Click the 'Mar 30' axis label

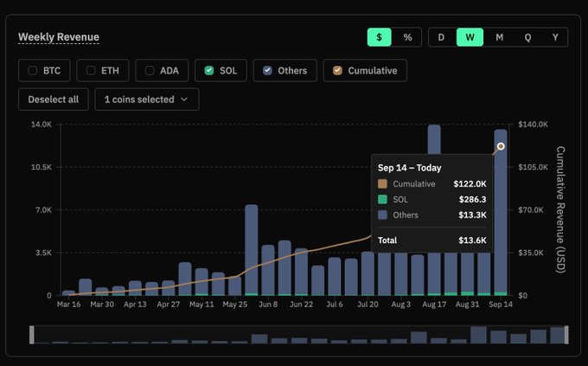coord(102,305)
